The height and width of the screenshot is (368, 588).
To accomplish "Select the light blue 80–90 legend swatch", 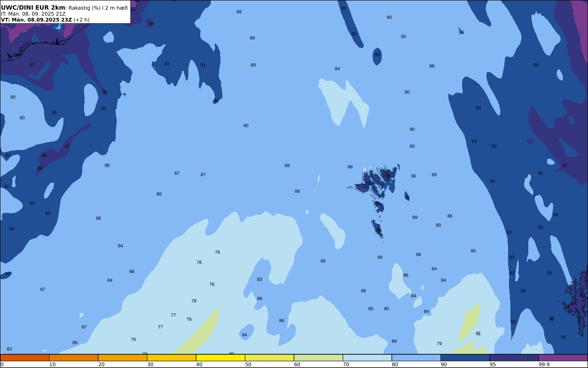I will pyautogui.click(x=416, y=357).
